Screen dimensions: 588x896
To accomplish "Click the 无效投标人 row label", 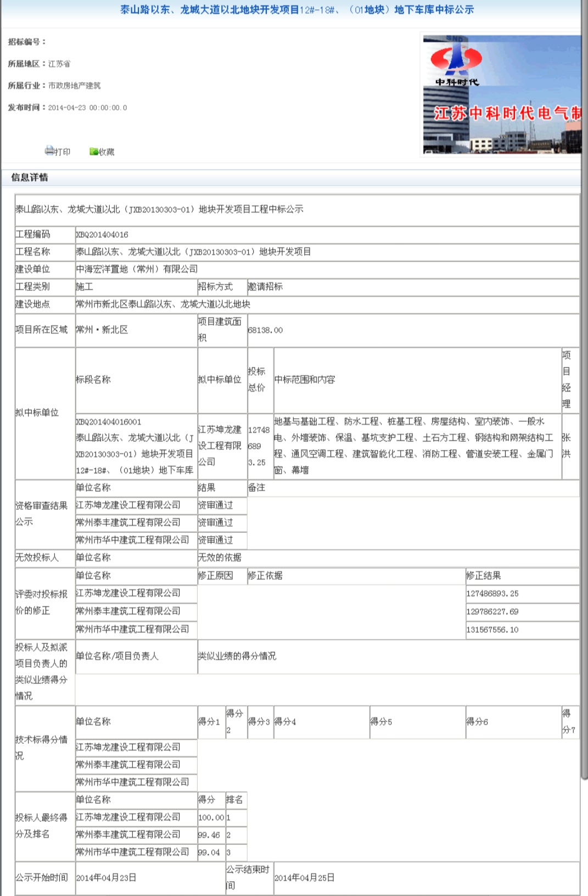I will point(37,558).
